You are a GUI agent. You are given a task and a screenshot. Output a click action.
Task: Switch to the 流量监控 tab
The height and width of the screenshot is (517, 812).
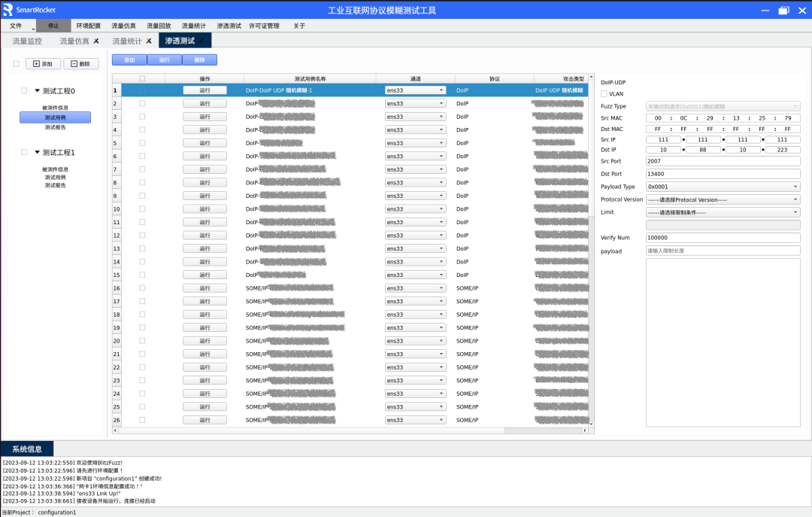point(26,41)
